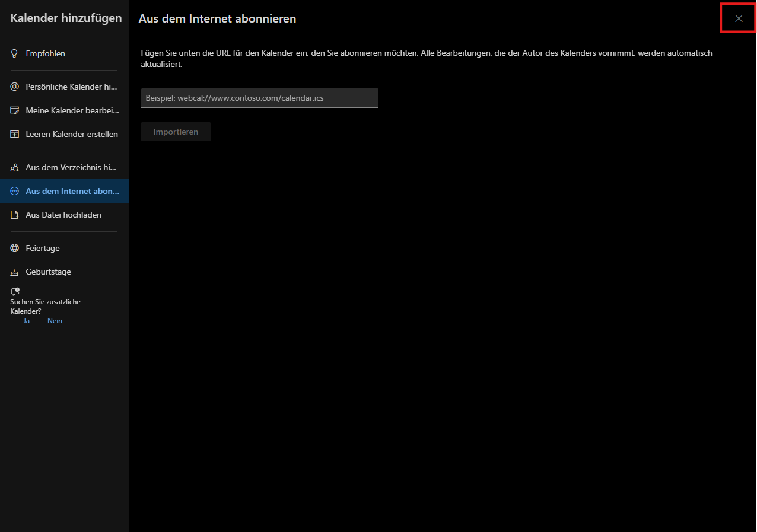Open the Aus Datei hochladen label
Image resolution: width=757 pixels, height=532 pixels.
[63, 215]
